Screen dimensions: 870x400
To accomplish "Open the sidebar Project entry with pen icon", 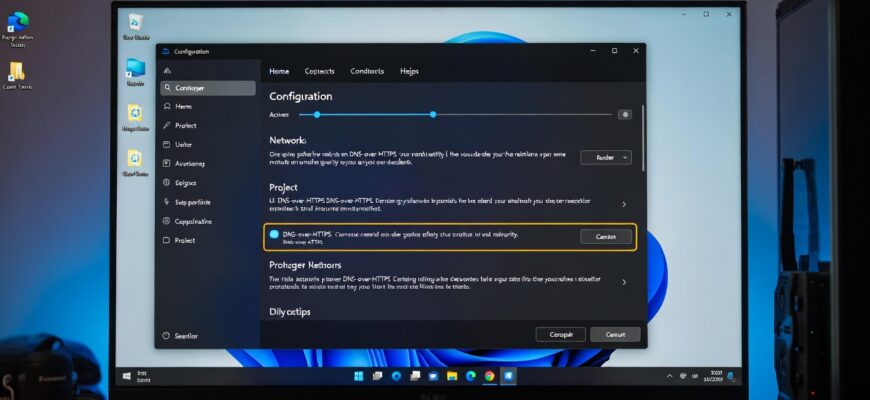I will click(x=208, y=125).
